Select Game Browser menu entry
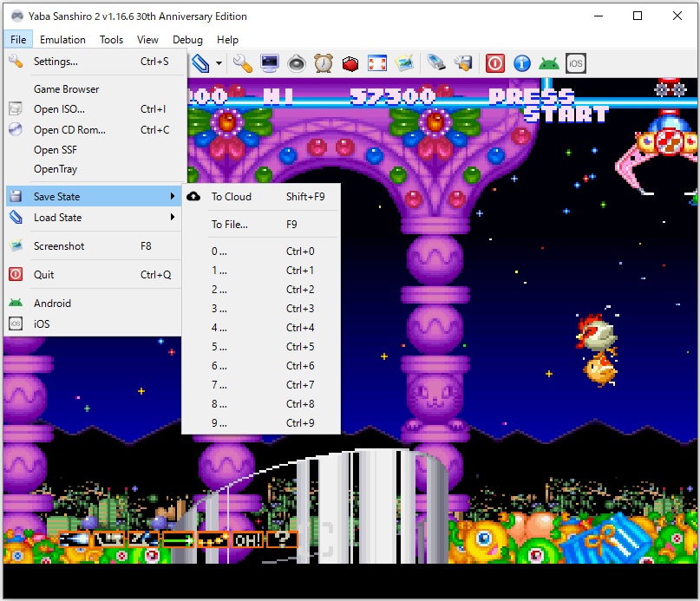The image size is (700, 601). coord(95,89)
